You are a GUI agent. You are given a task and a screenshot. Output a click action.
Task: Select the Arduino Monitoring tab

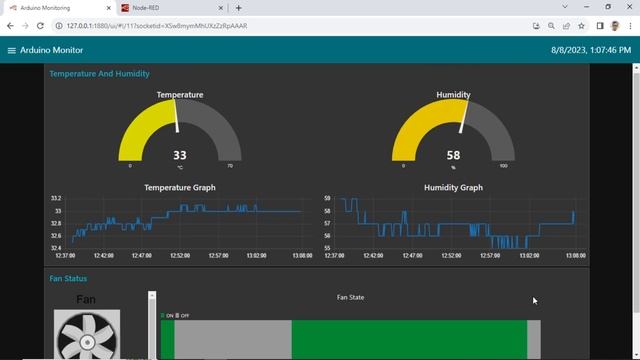click(x=60, y=8)
